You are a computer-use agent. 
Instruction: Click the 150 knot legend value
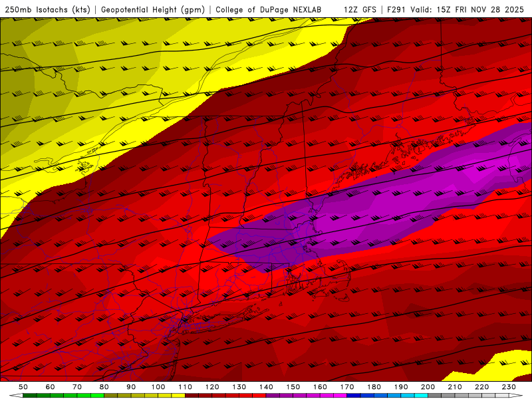click(x=293, y=387)
